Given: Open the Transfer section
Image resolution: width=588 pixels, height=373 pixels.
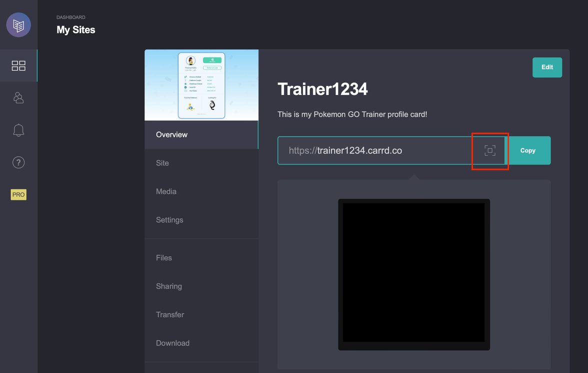Looking at the screenshot, I should tap(170, 315).
